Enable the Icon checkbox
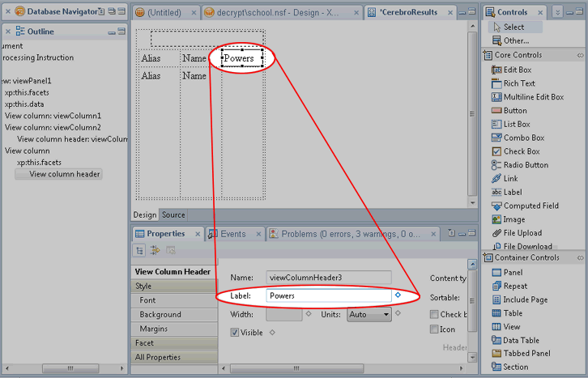Image resolution: width=588 pixels, height=378 pixels. (434, 329)
